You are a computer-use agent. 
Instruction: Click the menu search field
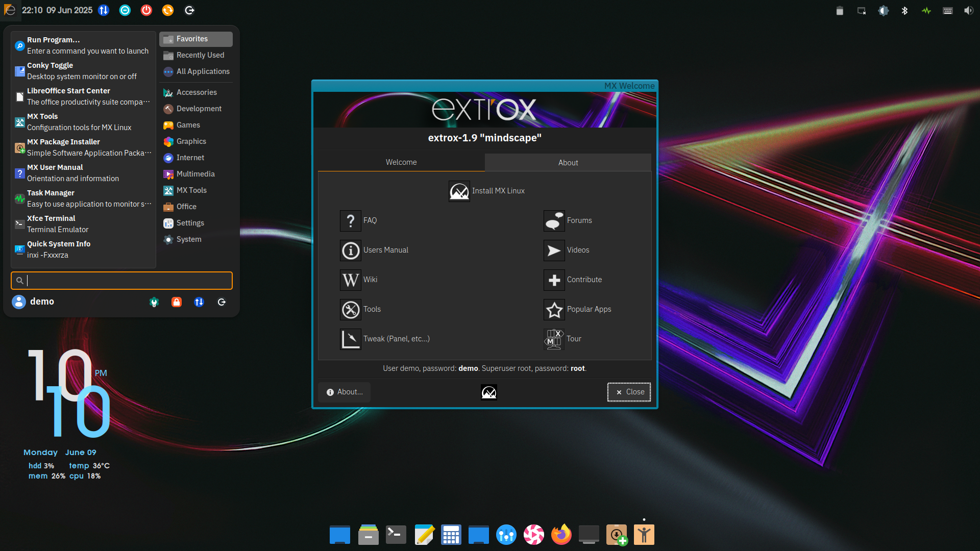121,281
